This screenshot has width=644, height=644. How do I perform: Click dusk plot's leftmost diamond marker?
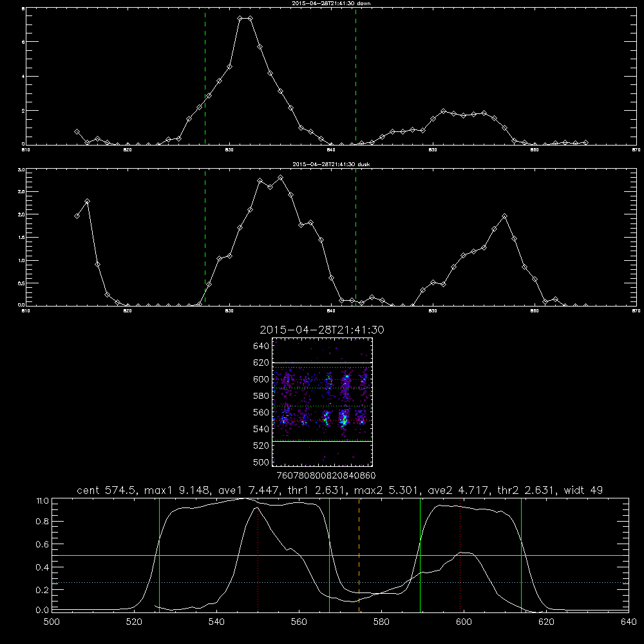[77, 216]
